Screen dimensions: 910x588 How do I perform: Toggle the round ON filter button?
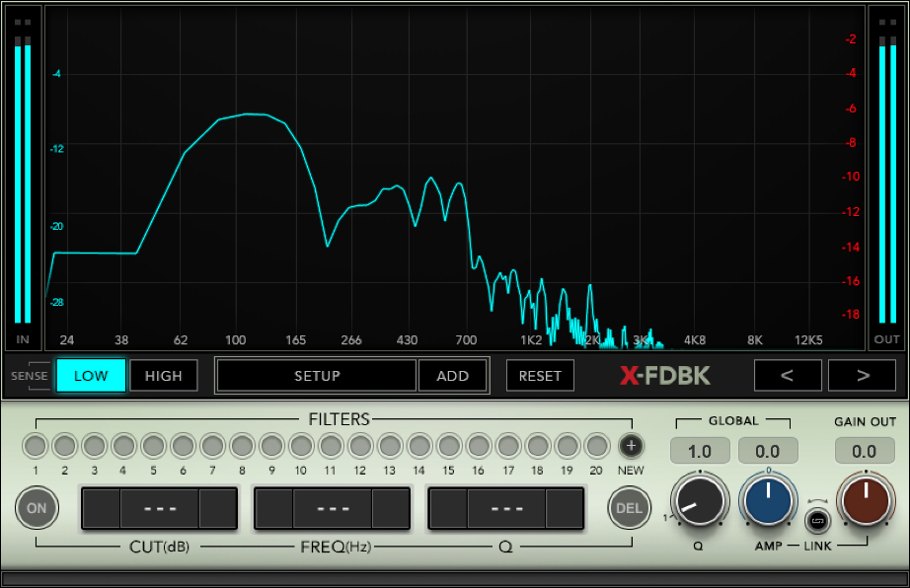(x=37, y=509)
